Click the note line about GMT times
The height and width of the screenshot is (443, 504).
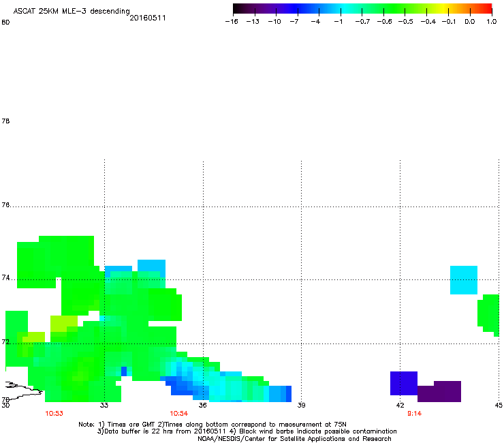pos(212,425)
